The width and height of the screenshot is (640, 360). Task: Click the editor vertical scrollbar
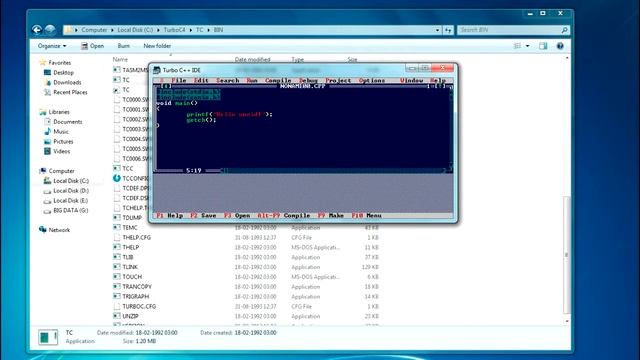451,128
